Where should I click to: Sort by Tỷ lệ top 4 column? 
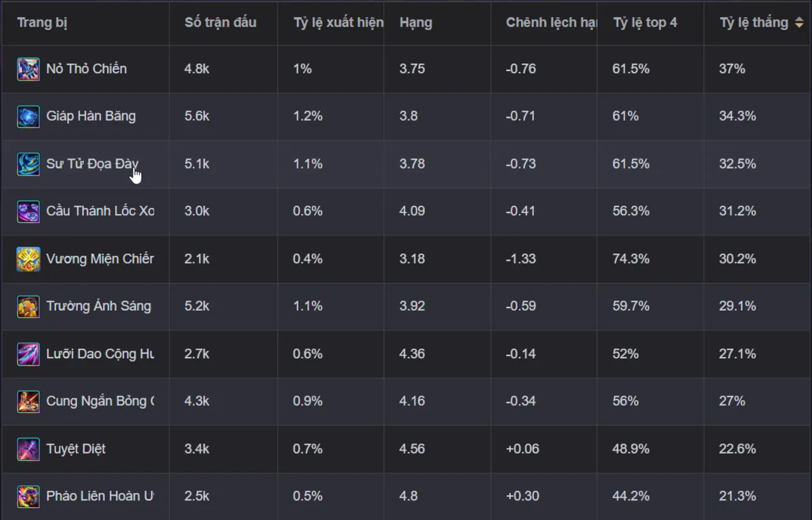click(x=645, y=22)
